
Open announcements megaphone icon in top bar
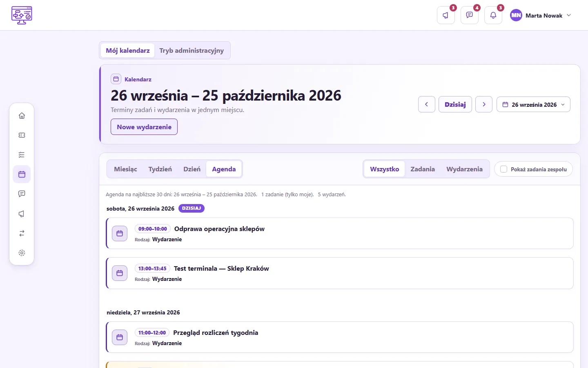click(446, 16)
